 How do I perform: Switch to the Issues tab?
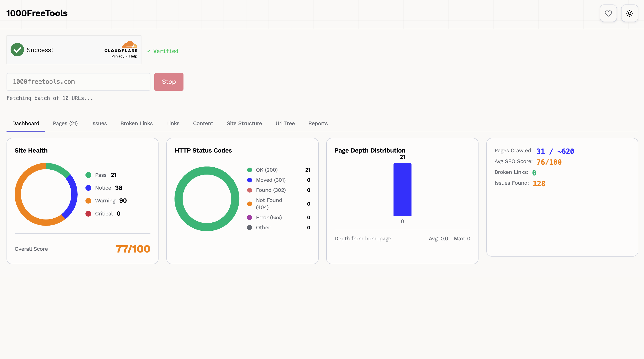(x=99, y=123)
